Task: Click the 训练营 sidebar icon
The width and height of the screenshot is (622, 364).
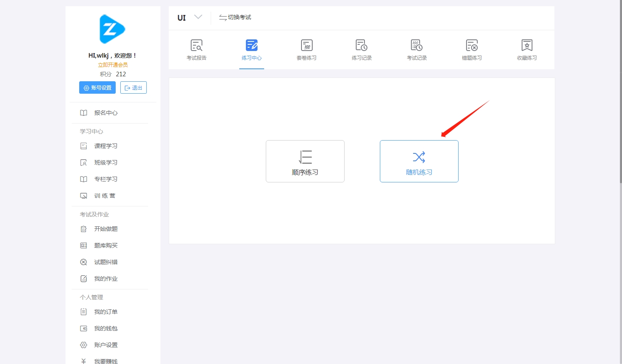Action: [x=84, y=196]
